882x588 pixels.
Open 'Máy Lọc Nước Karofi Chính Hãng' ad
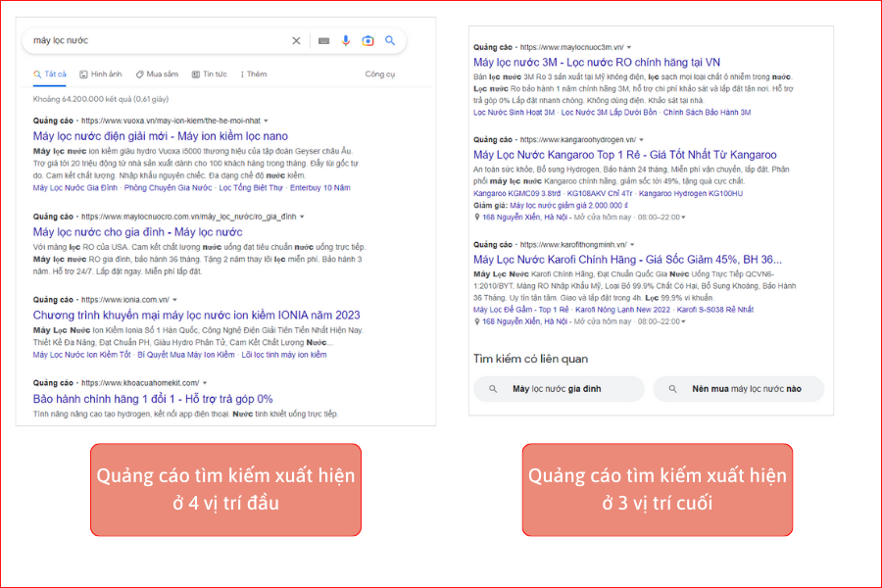click(x=628, y=260)
